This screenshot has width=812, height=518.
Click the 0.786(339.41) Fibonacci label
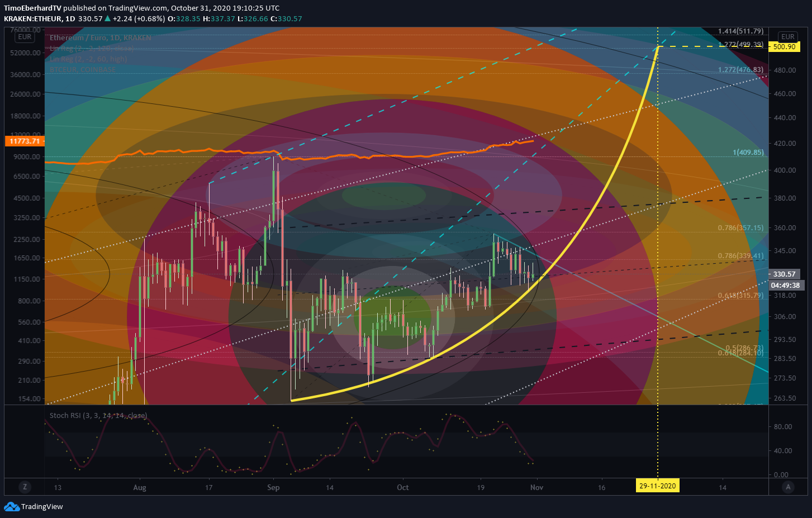(x=740, y=256)
